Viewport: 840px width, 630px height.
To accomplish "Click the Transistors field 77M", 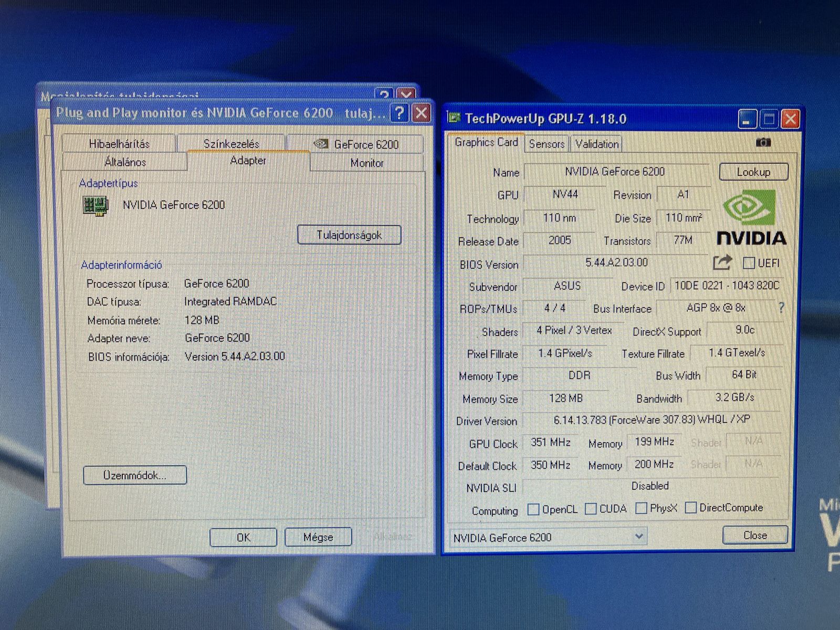I will (682, 240).
